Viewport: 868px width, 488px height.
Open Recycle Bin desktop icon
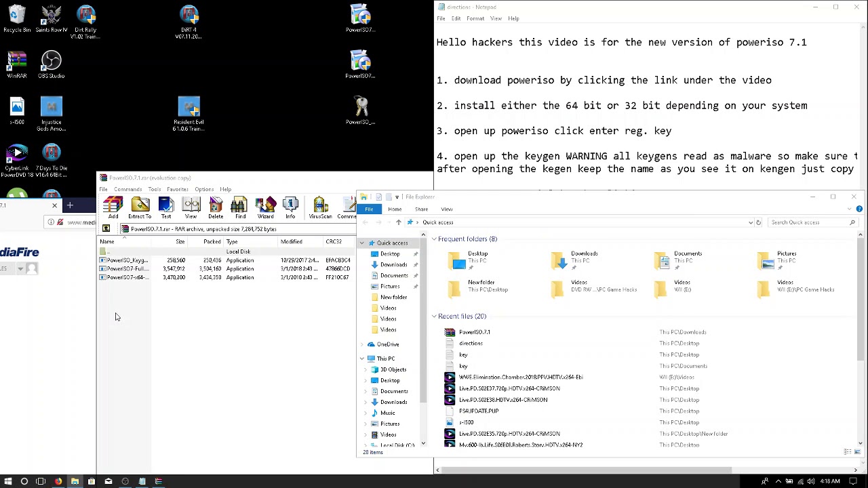pyautogui.click(x=17, y=19)
